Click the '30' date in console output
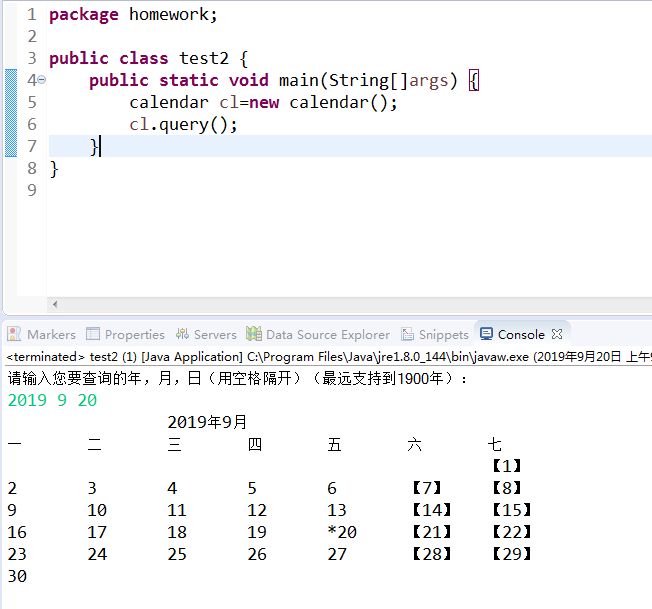 tap(17, 576)
